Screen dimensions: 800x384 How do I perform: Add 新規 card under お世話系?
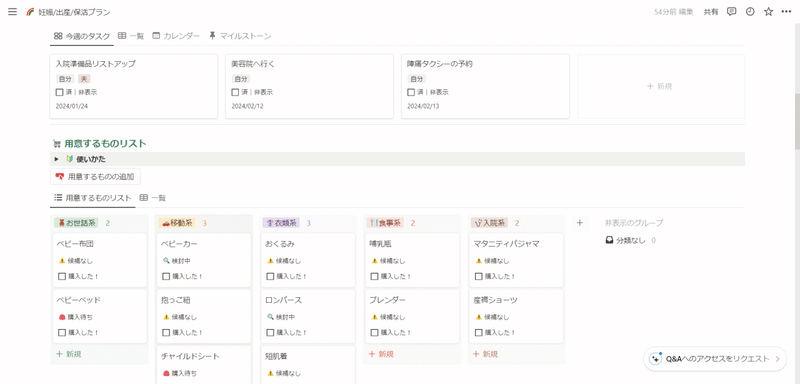(x=69, y=354)
